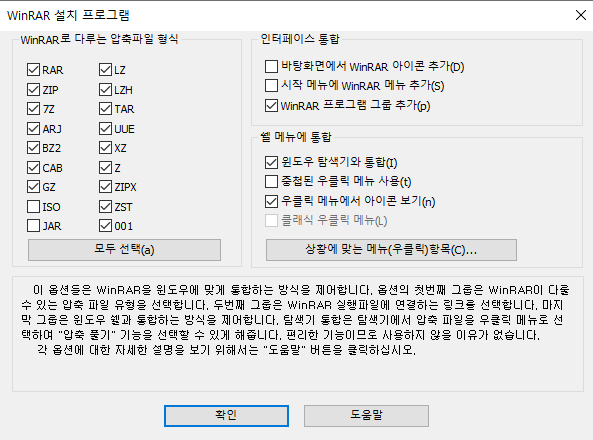Close the WinRAR setup dialog
Screen dimensions: 593x440
581,15
